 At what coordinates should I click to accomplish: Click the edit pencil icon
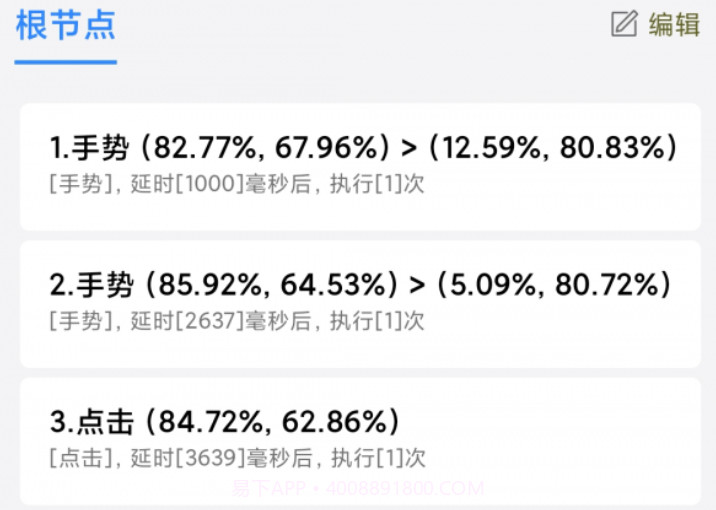pyautogui.click(x=624, y=24)
